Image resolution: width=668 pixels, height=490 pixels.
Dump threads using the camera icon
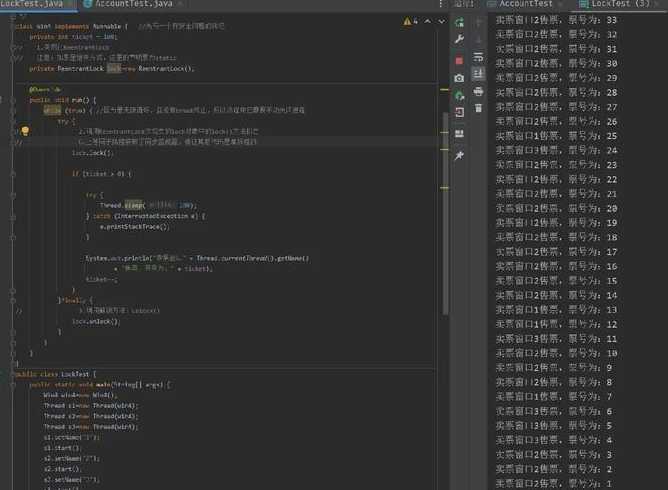pyautogui.click(x=459, y=78)
